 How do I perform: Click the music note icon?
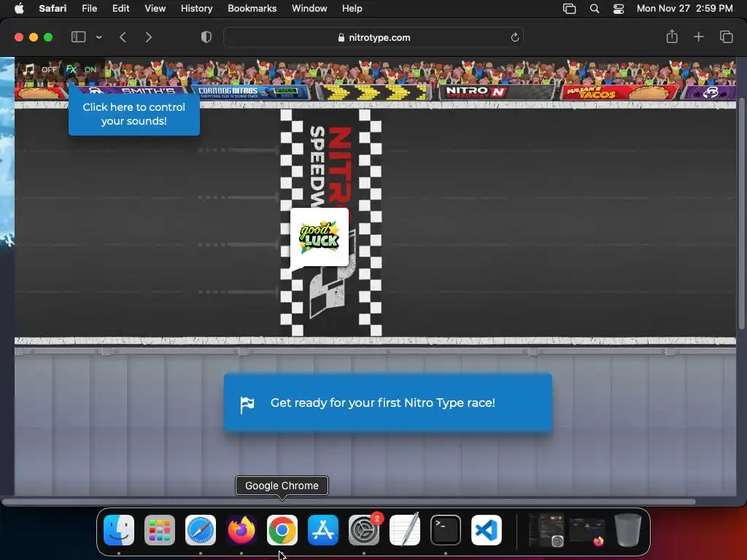[x=28, y=69]
